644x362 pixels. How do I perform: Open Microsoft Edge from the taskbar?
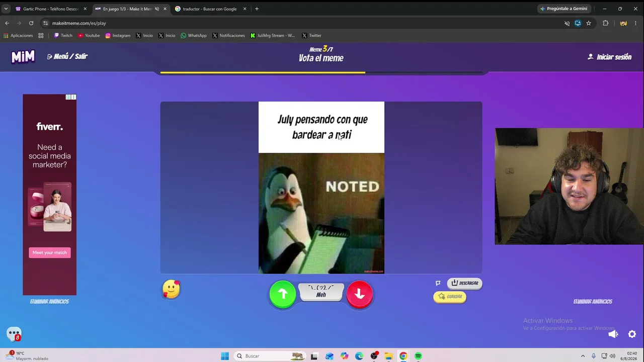pos(359,356)
